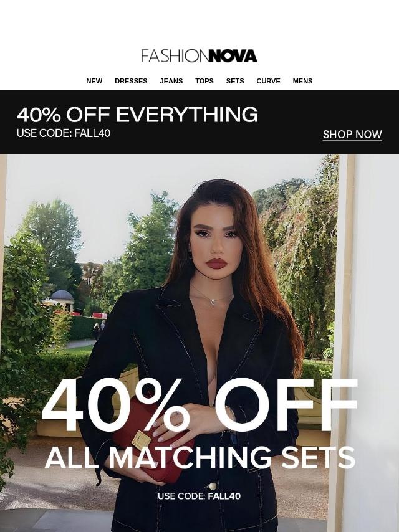The height and width of the screenshot is (532, 399).
Task: Choose SETS from the navigation menu
Action: pyautogui.click(x=235, y=81)
